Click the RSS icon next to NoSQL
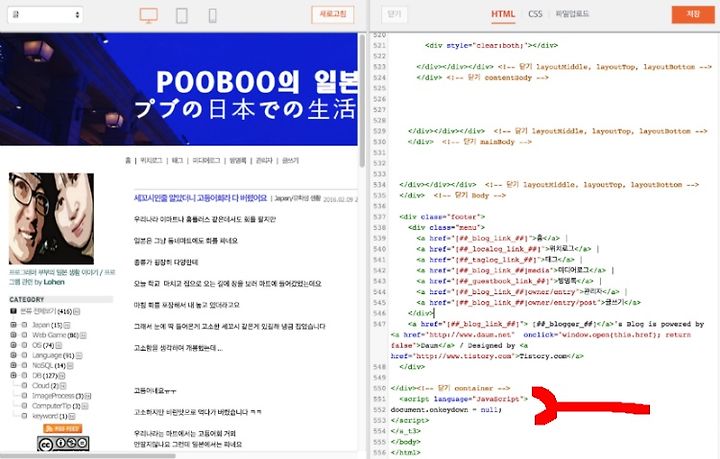Image resolution: width=720 pixels, height=459 pixels. pos(70,366)
